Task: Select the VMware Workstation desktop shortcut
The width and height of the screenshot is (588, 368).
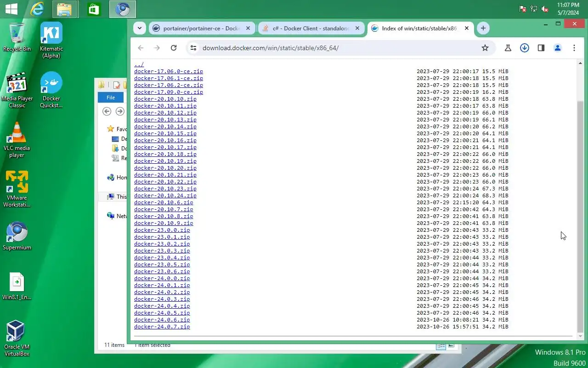Action: tap(17, 190)
